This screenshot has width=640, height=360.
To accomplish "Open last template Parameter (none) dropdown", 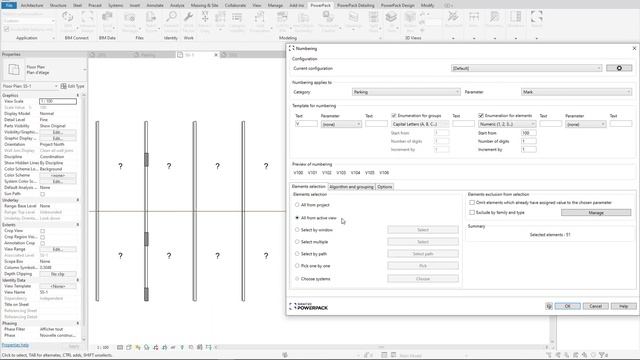I will click(586, 124).
